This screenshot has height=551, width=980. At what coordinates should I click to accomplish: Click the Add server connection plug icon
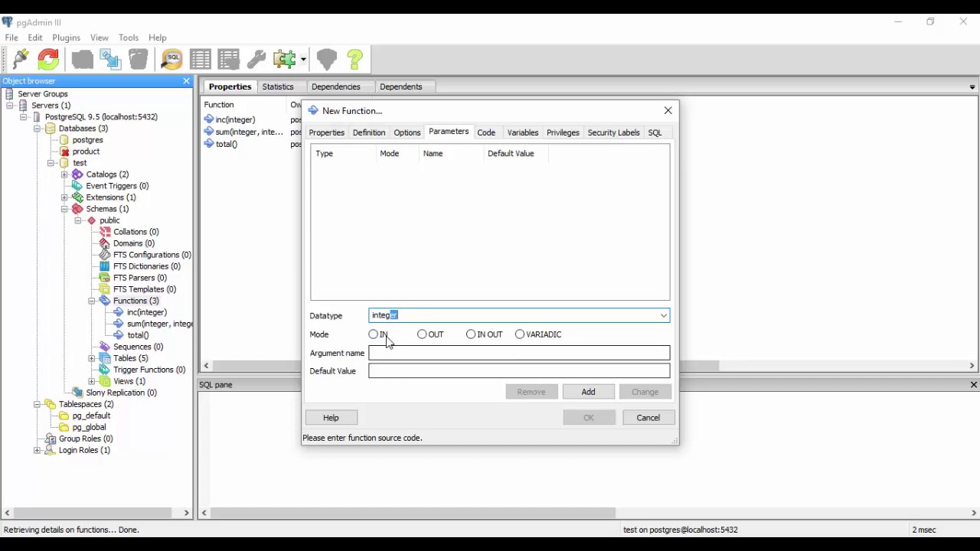coord(21,59)
